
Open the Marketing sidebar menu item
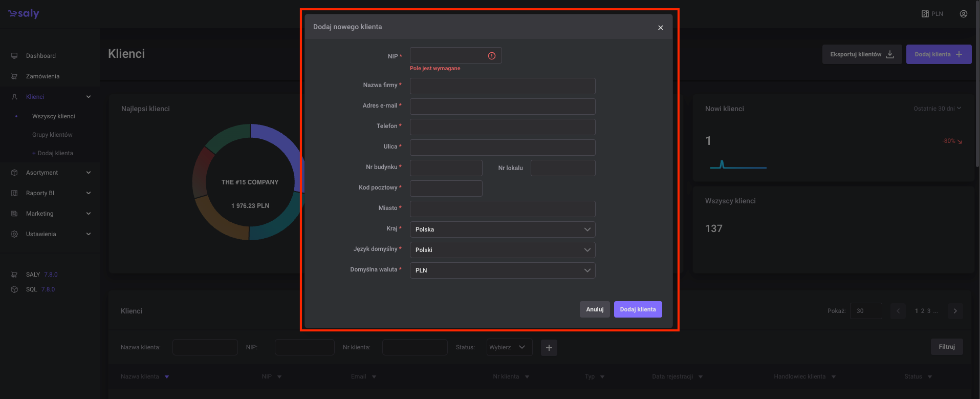click(40, 214)
